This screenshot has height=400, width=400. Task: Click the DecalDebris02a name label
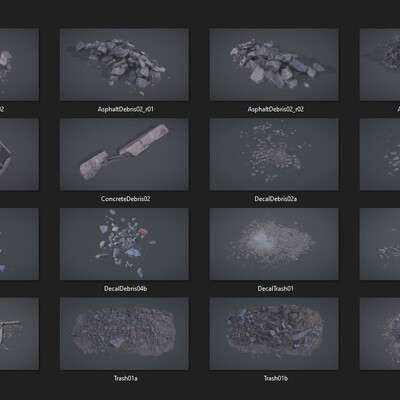pos(276,199)
